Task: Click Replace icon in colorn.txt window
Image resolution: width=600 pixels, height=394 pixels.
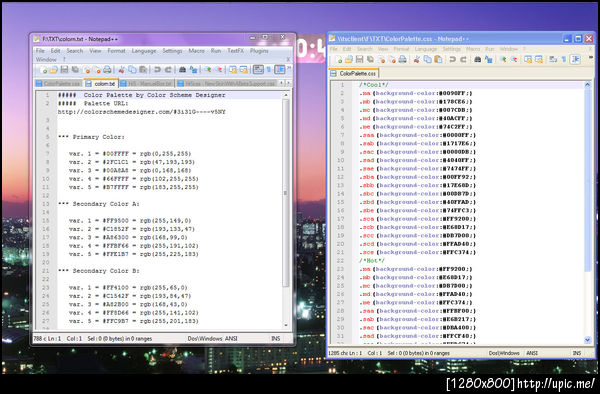Action: tap(193, 70)
